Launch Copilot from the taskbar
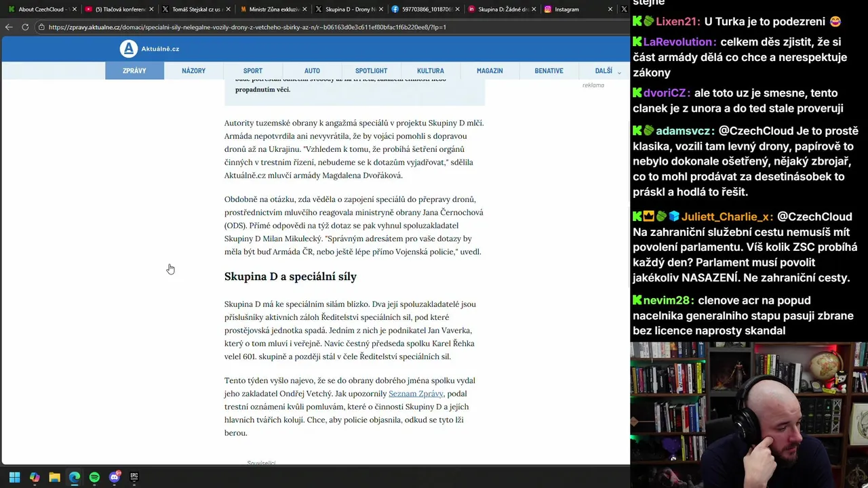This screenshot has height=488, width=868. pyautogui.click(x=35, y=477)
